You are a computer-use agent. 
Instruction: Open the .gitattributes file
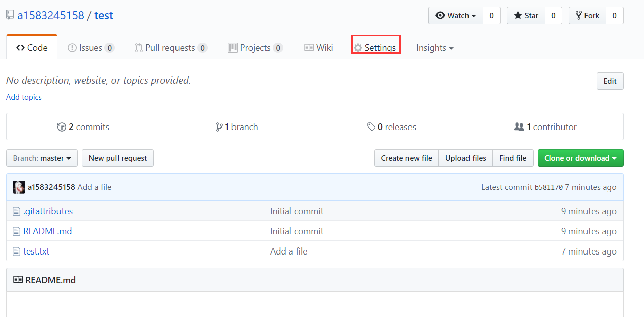click(48, 211)
